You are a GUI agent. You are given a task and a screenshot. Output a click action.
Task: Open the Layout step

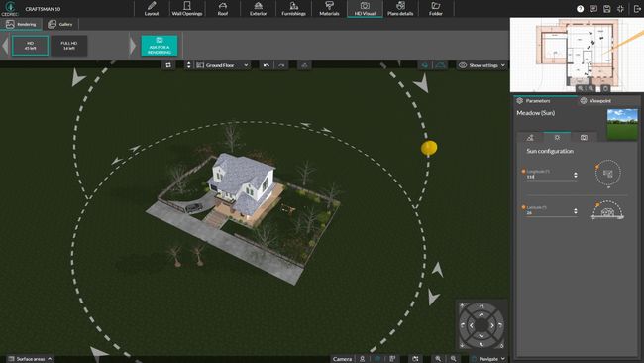pyautogui.click(x=152, y=9)
